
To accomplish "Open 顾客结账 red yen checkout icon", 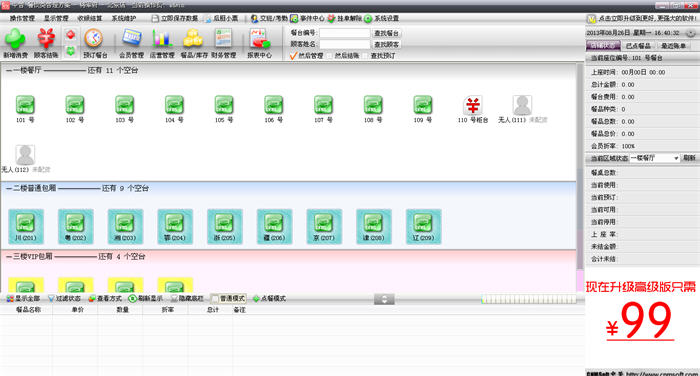I will tap(46, 39).
